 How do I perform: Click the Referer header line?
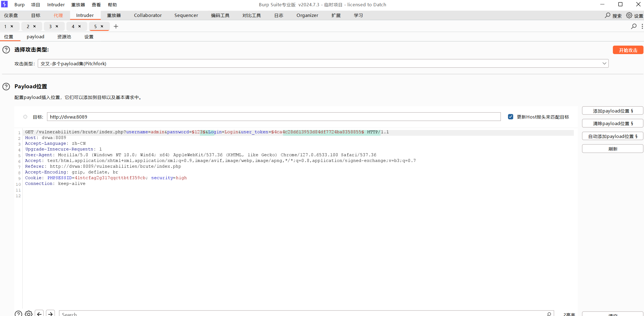(x=103, y=166)
